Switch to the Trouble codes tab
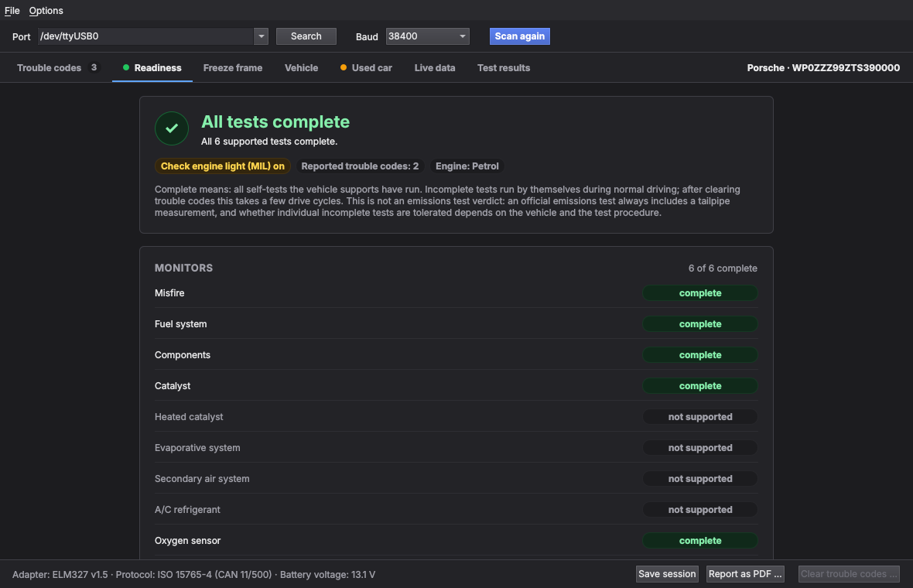This screenshot has width=913, height=588. click(x=58, y=67)
